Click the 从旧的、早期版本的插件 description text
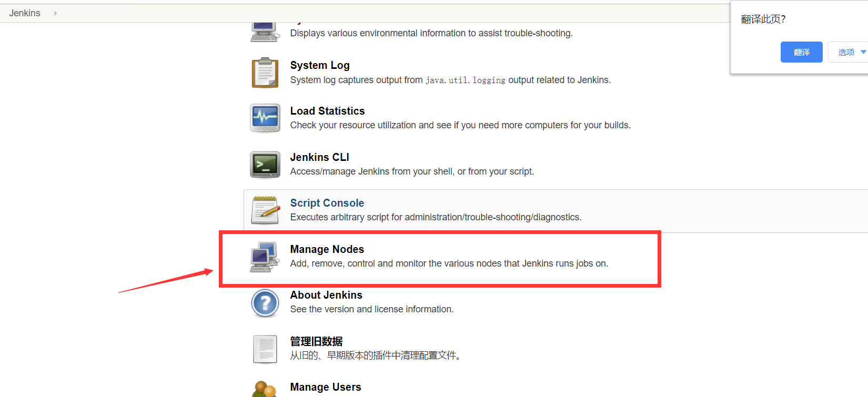The image size is (868, 397). point(376,355)
